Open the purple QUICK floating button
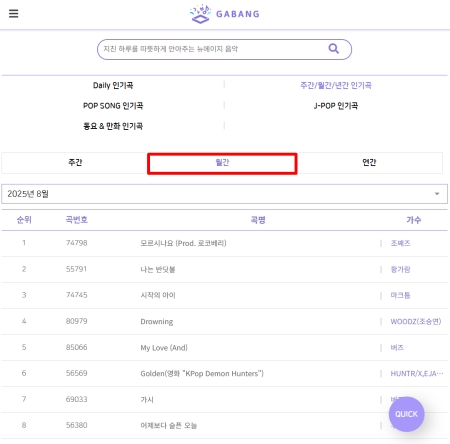 pyautogui.click(x=406, y=414)
